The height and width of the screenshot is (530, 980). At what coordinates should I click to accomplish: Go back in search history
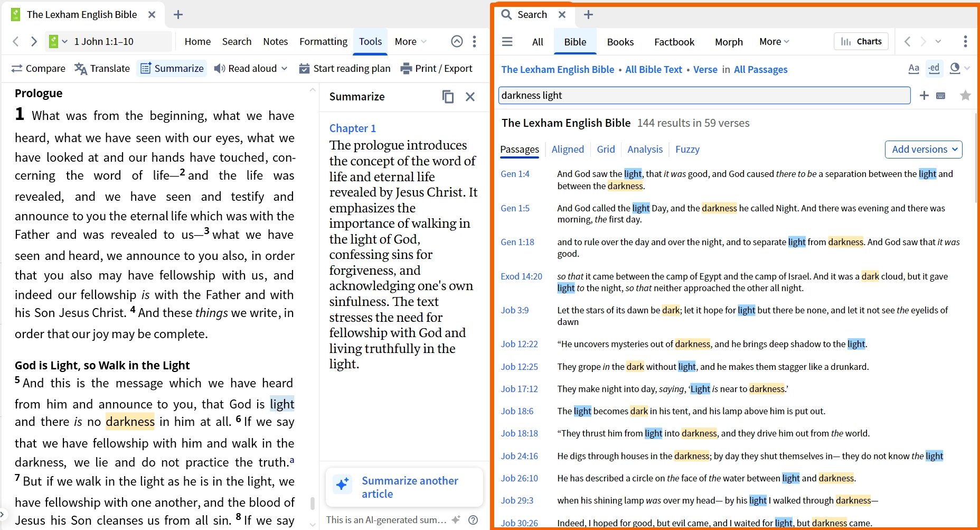[x=907, y=41]
